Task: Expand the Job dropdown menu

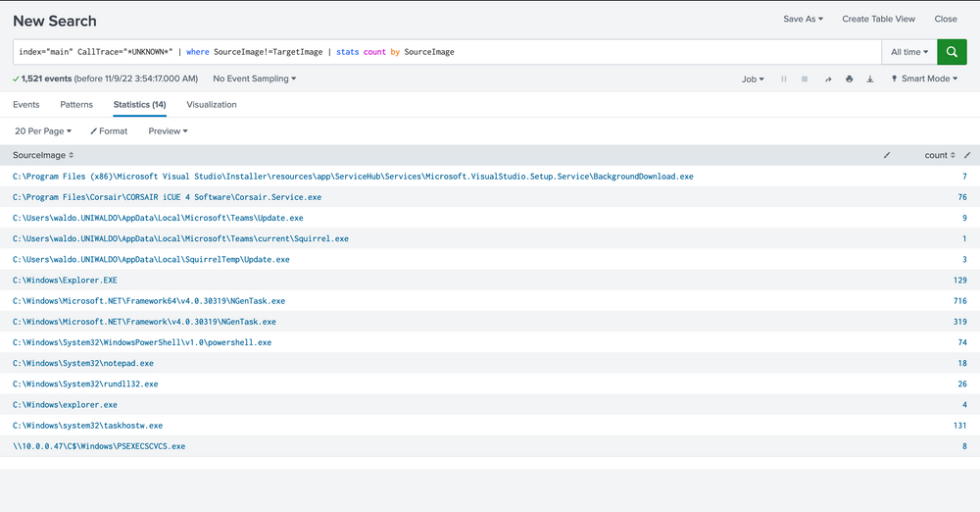Action: (x=752, y=78)
